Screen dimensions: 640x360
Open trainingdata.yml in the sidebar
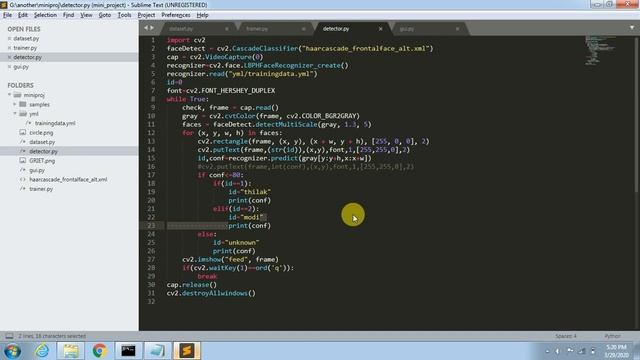[x=55, y=123]
